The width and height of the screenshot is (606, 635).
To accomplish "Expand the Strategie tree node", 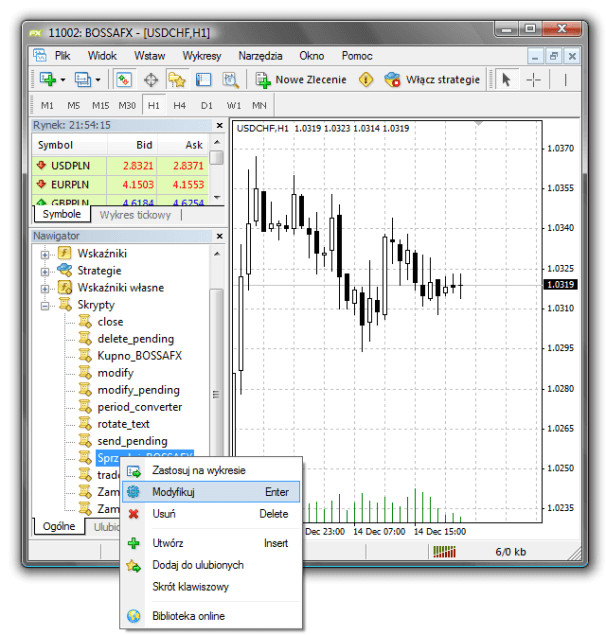I will pyautogui.click(x=45, y=272).
